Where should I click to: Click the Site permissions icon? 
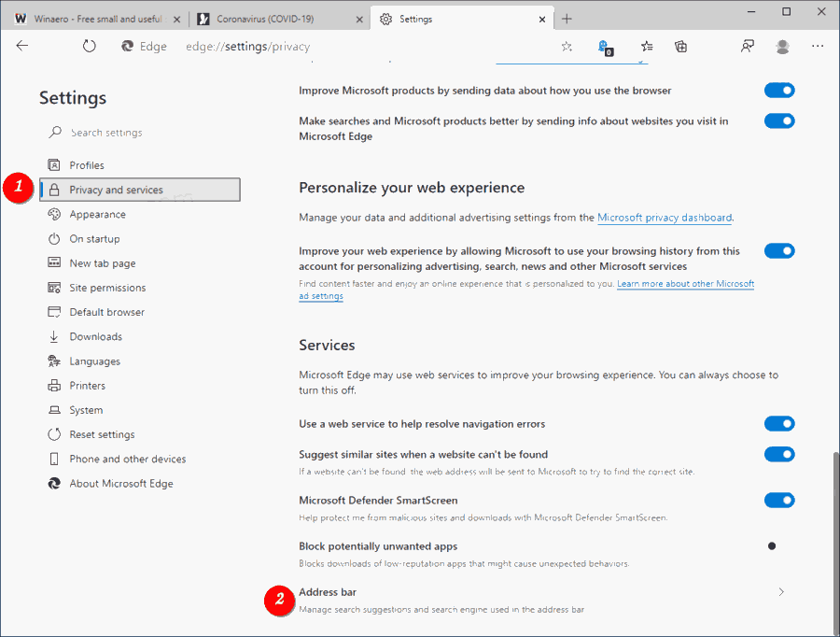54,288
